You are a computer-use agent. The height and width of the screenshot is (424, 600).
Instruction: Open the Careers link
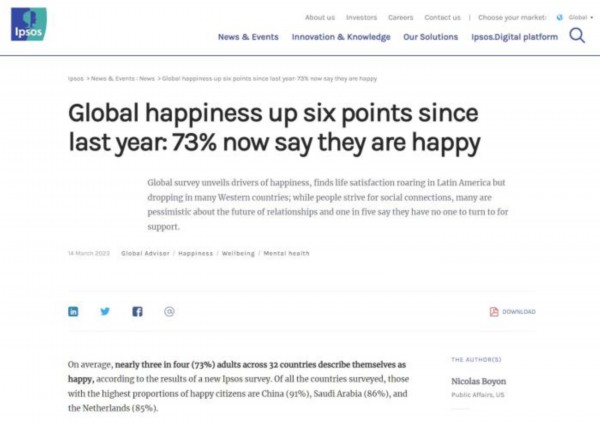[400, 17]
